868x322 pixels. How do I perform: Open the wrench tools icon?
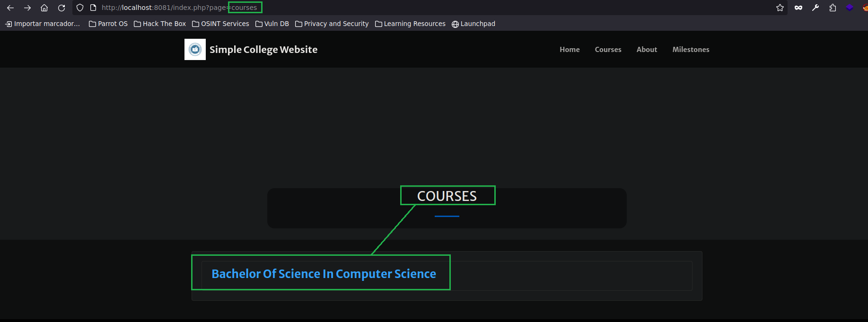tap(815, 8)
